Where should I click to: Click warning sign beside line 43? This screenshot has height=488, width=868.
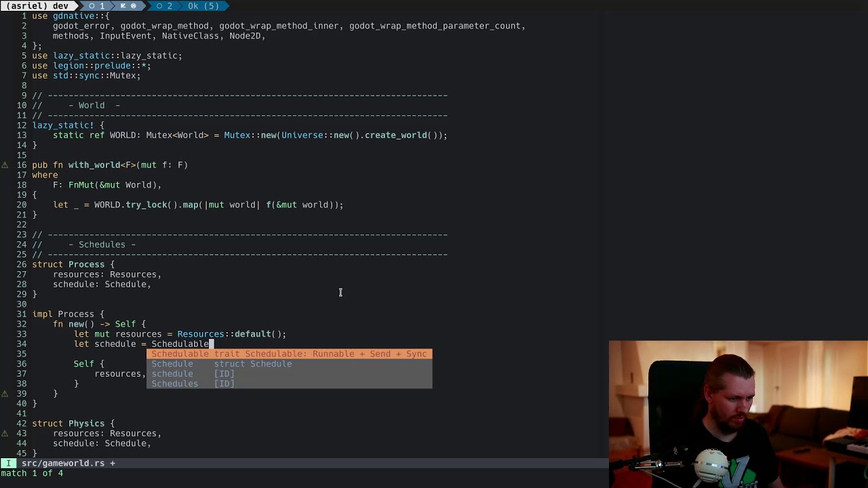pyautogui.click(x=5, y=433)
